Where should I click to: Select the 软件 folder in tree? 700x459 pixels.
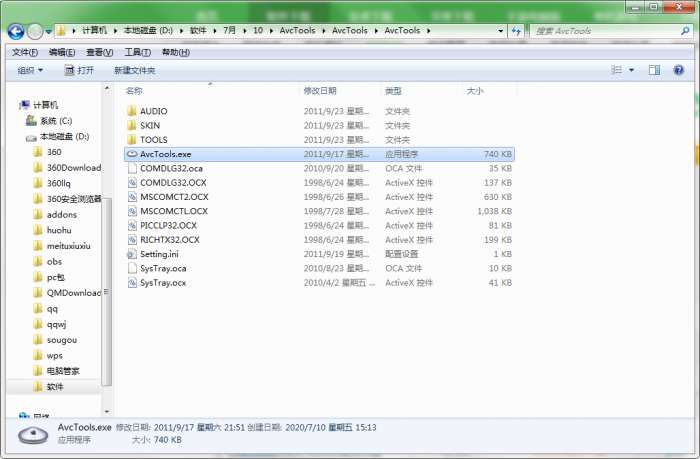(48, 387)
